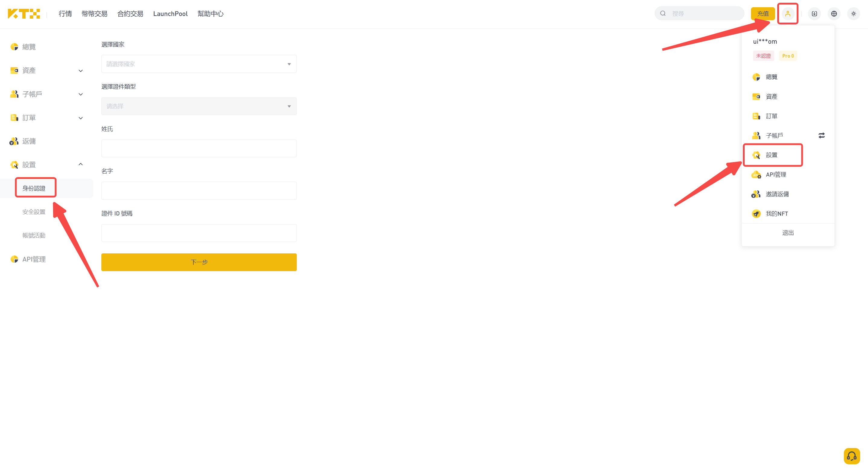
Task: Collapse the 設置 sidebar chevron
Action: [x=81, y=164]
